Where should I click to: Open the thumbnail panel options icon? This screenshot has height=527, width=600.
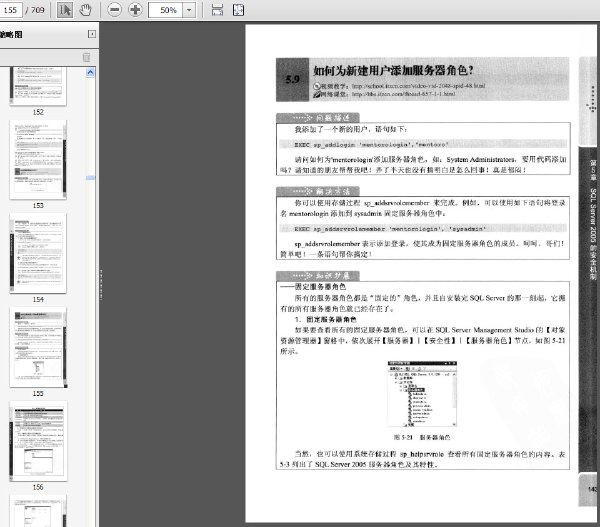pyautogui.click(x=86, y=57)
